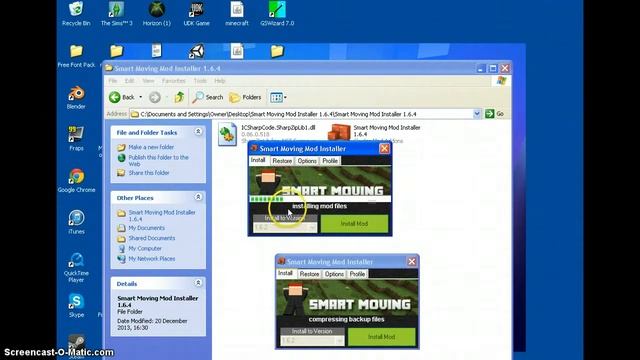The height and width of the screenshot is (360, 640).
Task: Select the ICSharpCode.SharpZipLib1.dll file icon
Action: pyautogui.click(x=227, y=134)
